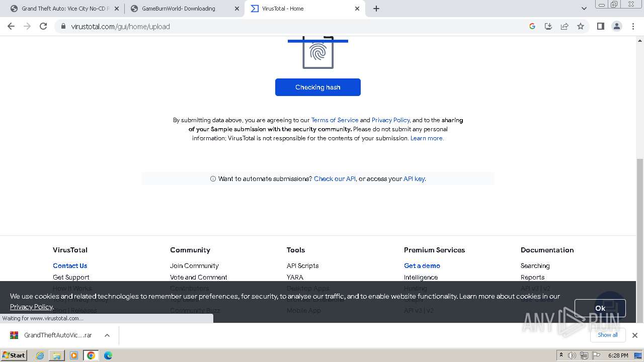Click the site lock icon in the address bar
Viewport: 644px width, 362px height.
(63, 26)
